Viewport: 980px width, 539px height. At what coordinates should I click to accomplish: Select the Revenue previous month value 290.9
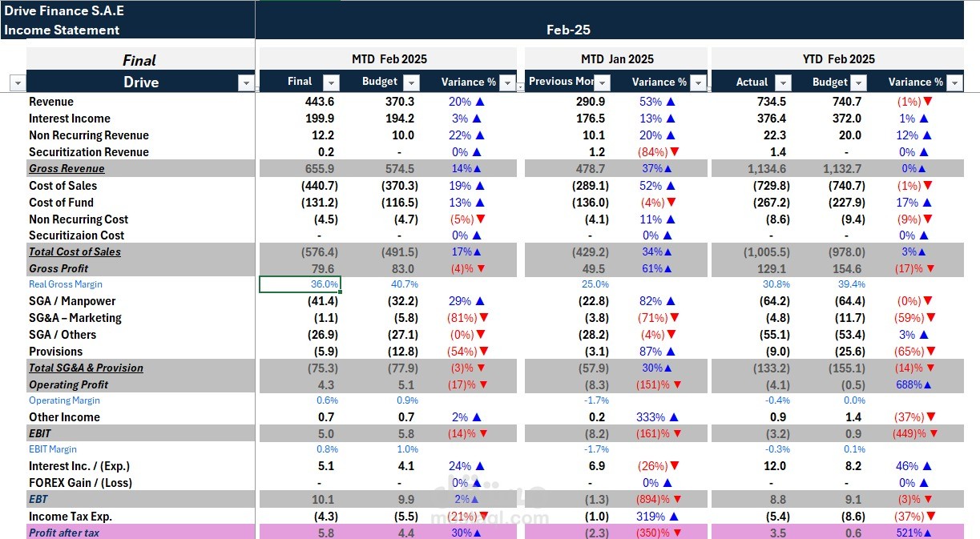591,102
